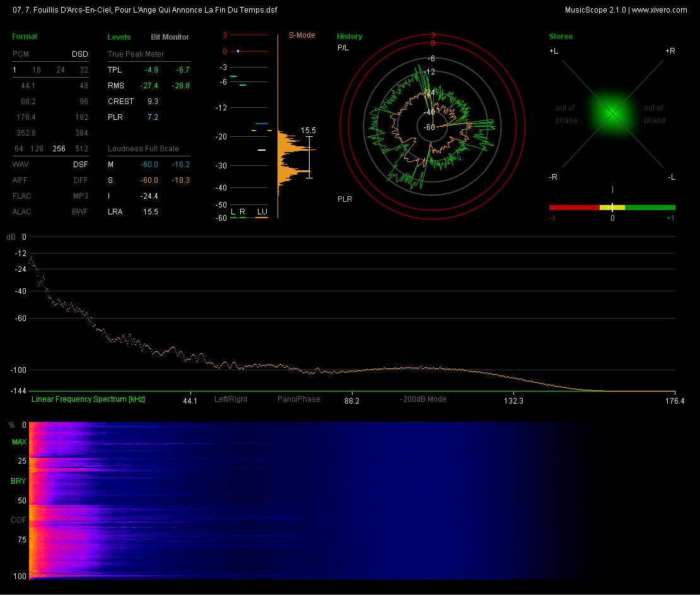Open the Levels tab
The width and height of the screenshot is (700, 596).
coord(119,37)
